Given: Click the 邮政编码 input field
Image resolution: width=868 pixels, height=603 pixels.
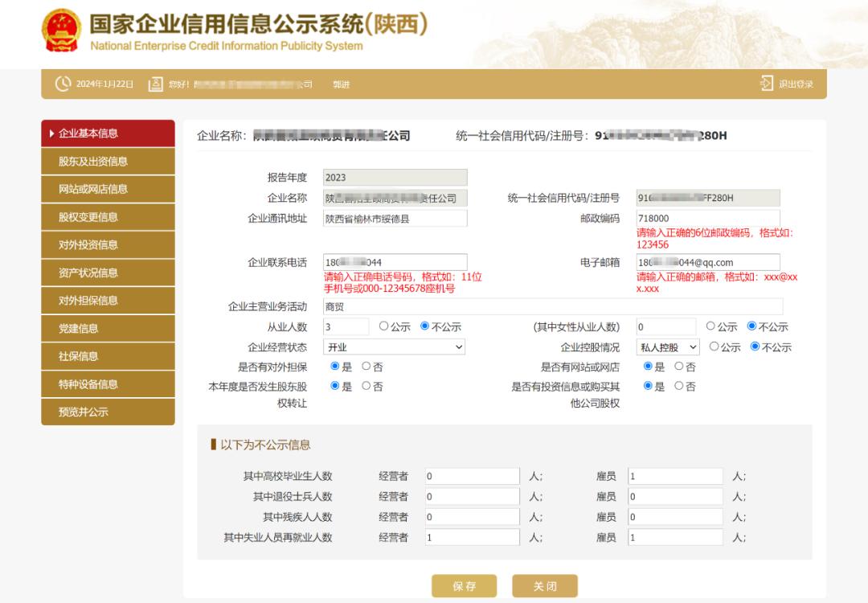Looking at the screenshot, I should [707, 218].
